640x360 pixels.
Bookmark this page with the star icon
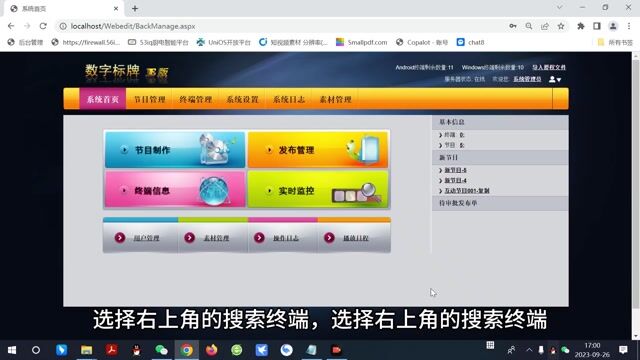click(x=561, y=26)
